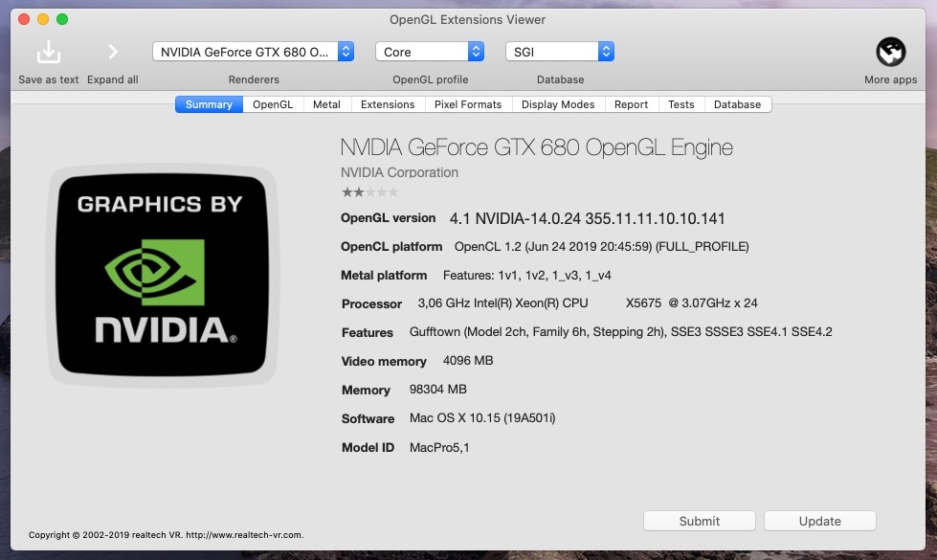Click the Model ID value MacPro5,1
937x560 pixels.
pyautogui.click(x=439, y=448)
